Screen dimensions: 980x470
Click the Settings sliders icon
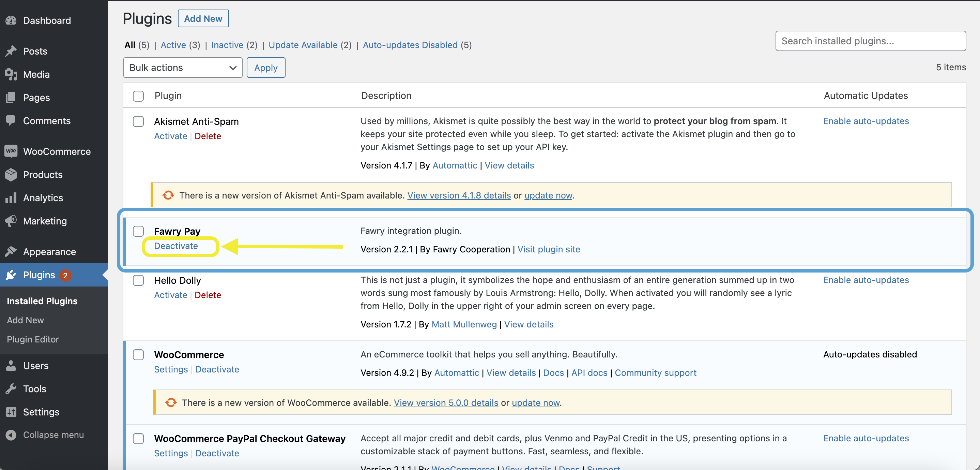pyautogui.click(x=11, y=412)
